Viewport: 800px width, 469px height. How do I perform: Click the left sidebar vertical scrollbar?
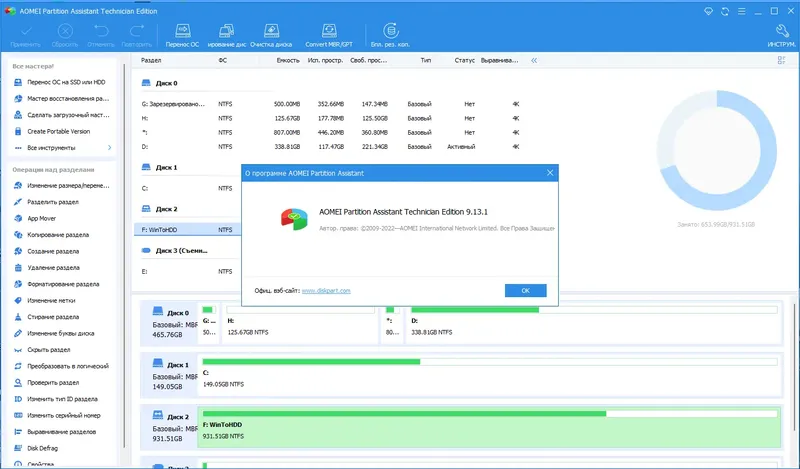(x=124, y=255)
